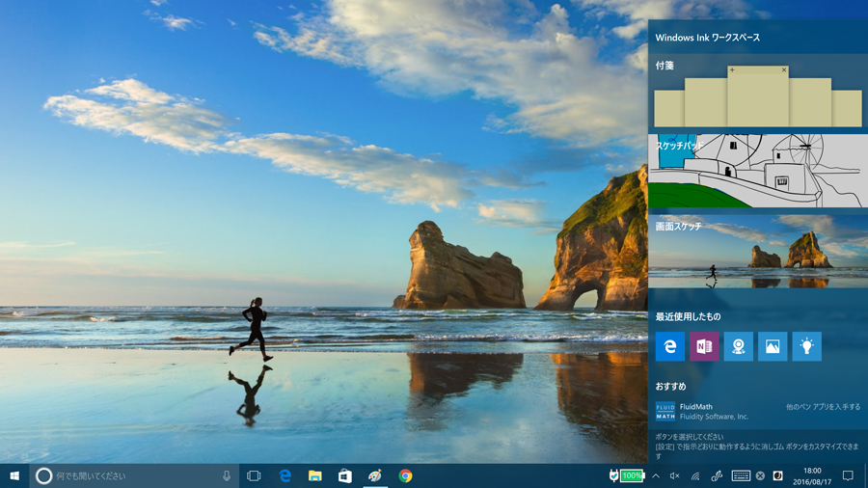This screenshot has width=868, height=488.
Task: Expand the hidden system tray icons chevron
Action: [x=656, y=475]
